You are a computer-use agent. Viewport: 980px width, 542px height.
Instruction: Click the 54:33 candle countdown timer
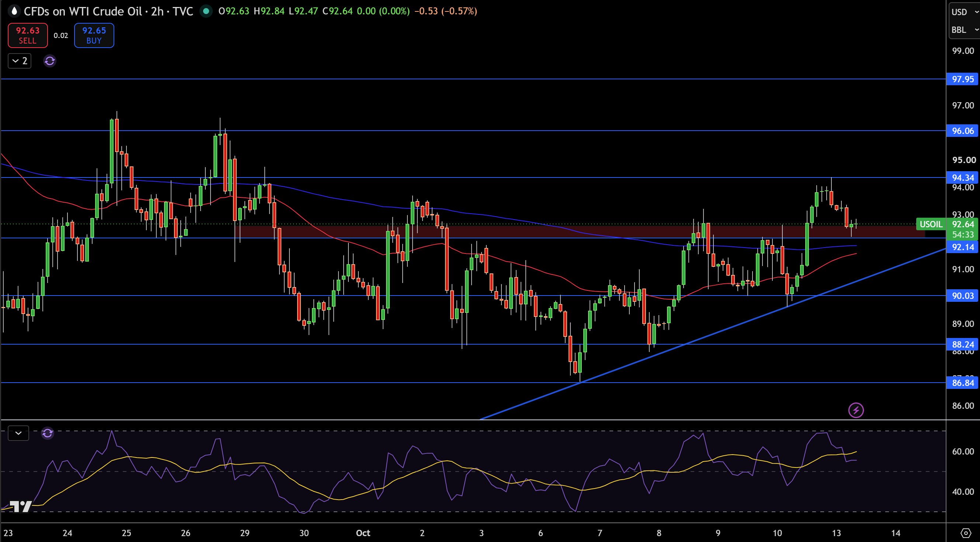point(963,234)
